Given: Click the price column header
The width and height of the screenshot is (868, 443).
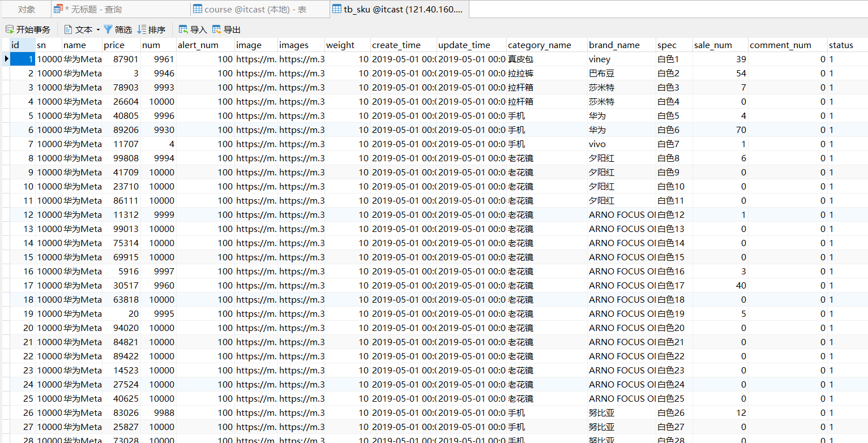Looking at the screenshot, I should point(122,45).
